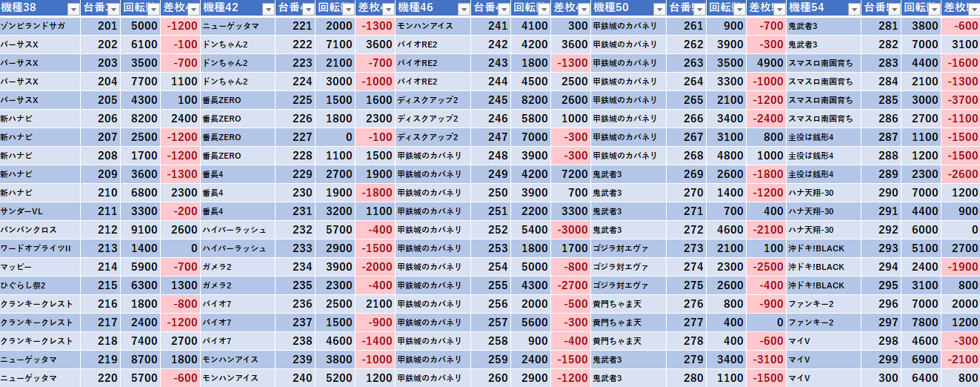The image size is (980, 387).
Task: Select the unit number 235 cell
Action: tap(296, 285)
